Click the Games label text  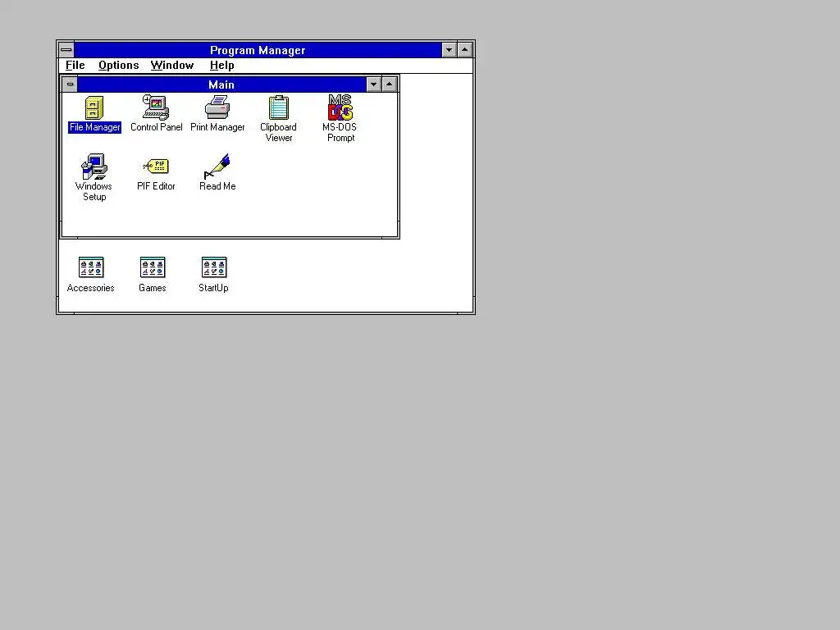[152, 288]
